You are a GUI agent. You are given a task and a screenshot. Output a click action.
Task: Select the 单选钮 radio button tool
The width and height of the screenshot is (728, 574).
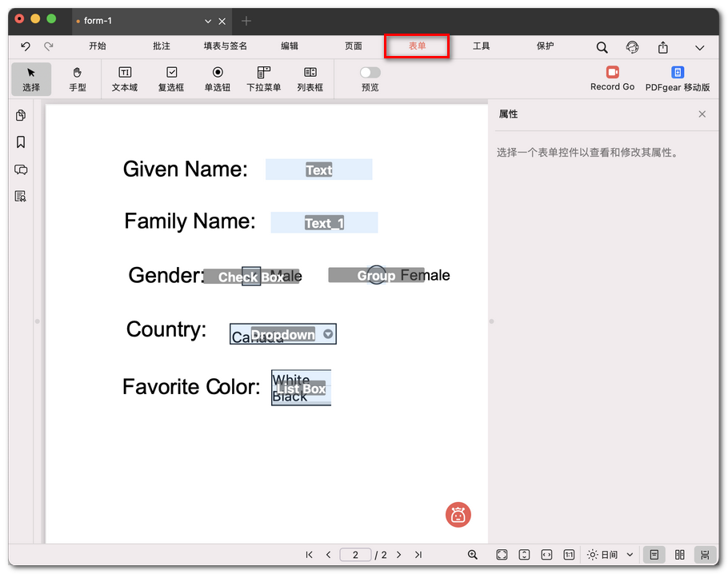tap(217, 79)
